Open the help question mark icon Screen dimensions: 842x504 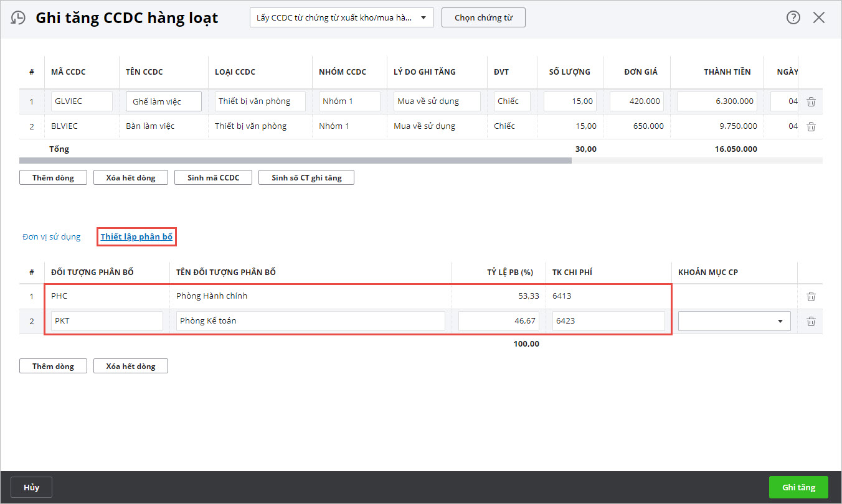tap(793, 17)
